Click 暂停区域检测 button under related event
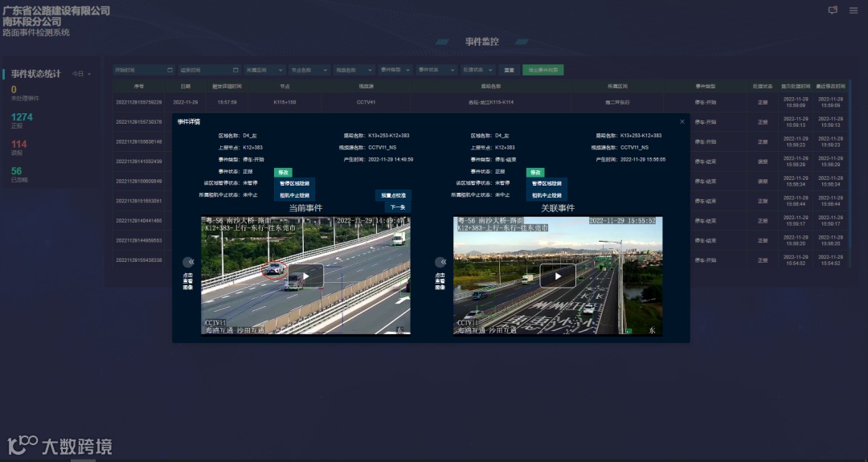This screenshot has height=462, width=868. coord(547,183)
